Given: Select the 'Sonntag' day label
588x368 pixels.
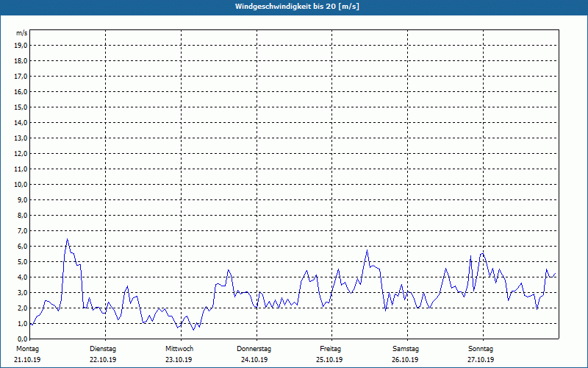Looking at the screenshot, I should point(481,349).
